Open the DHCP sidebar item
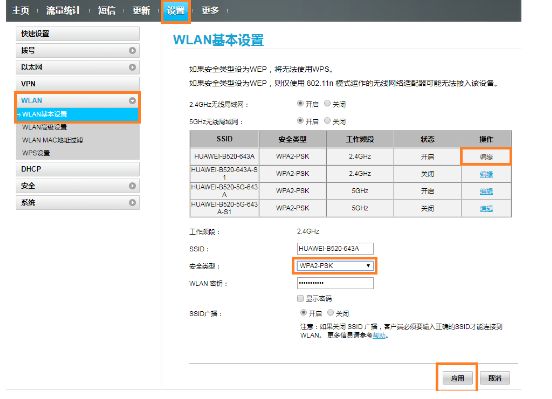This screenshot has width=552, height=399. coord(78,169)
